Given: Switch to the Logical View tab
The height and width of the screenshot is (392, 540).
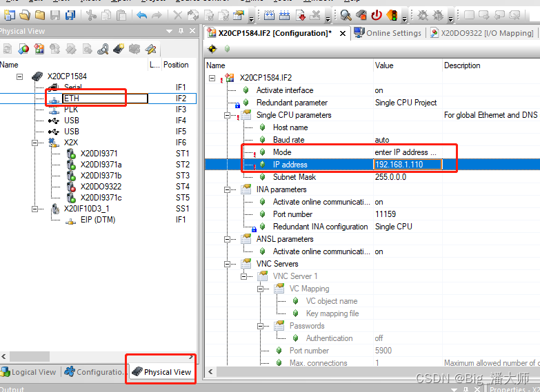Looking at the screenshot, I should 28,372.
